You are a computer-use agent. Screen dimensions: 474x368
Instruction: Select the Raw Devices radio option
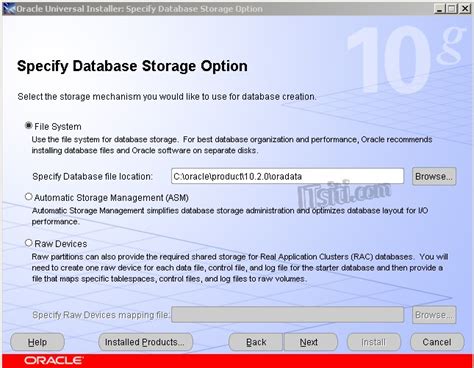(x=29, y=243)
